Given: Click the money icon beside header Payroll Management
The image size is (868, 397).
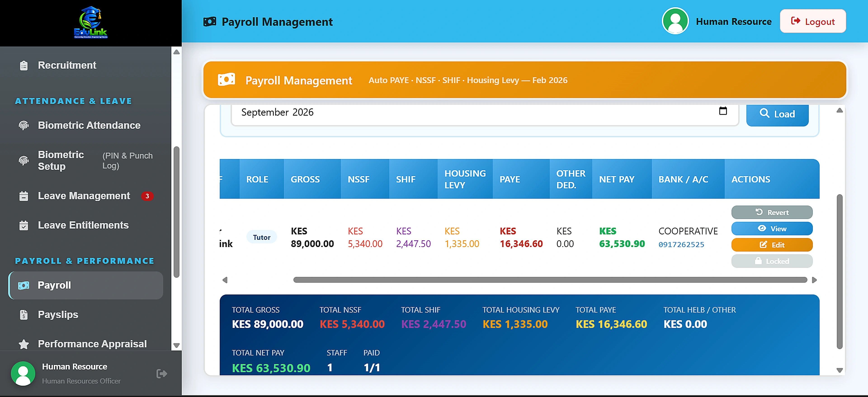Looking at the screenshot, I should [210, 22].
